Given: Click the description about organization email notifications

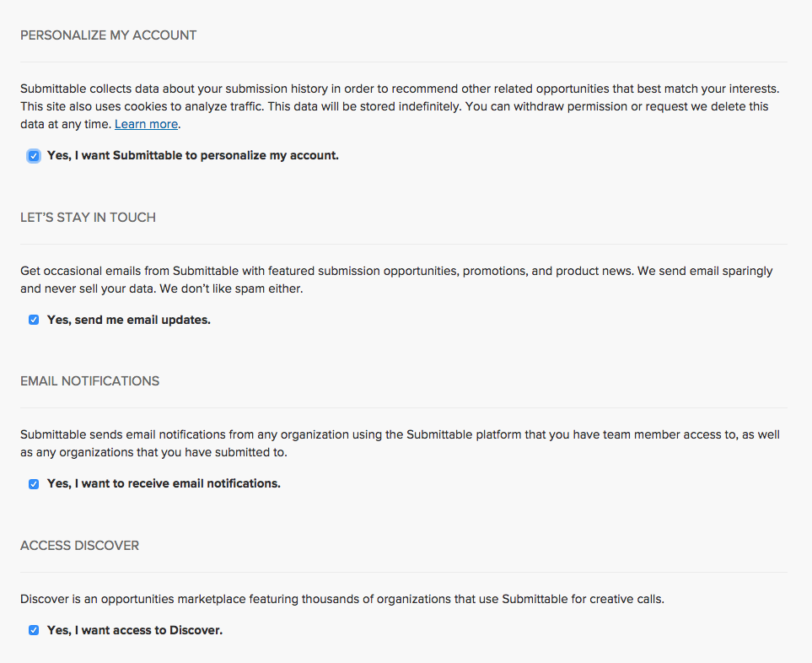Looking at the screenshot, I should pos(400,444).
